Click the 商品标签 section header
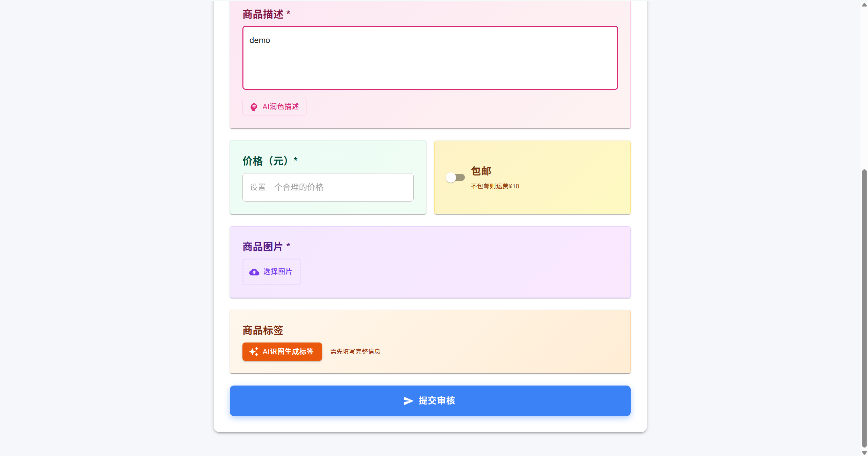The width and height of the screenshot is (868, 456). tap(262, 330)
